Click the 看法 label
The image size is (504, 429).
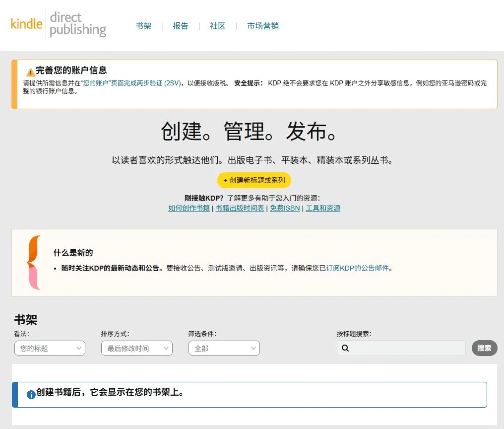click(x=21, y=334)
